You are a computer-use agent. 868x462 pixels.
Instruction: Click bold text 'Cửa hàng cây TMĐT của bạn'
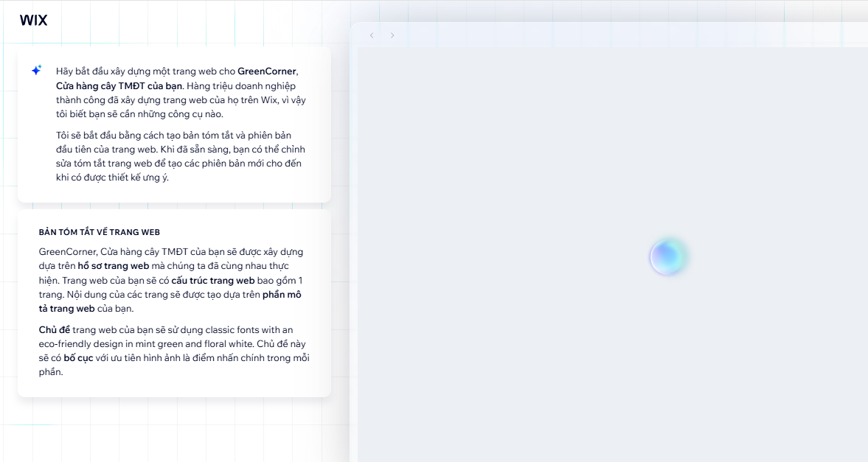tap(119, 85)
